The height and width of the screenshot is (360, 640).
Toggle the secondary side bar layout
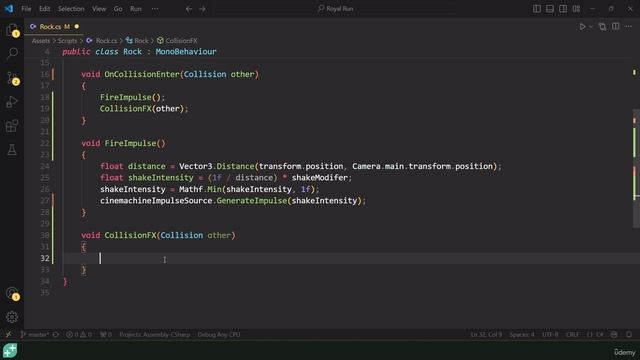563,9
